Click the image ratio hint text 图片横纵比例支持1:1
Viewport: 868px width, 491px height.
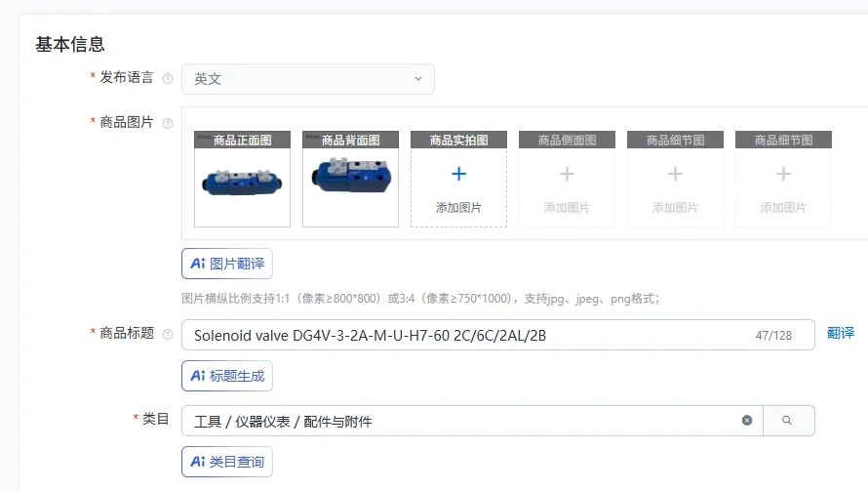(420, 299)
